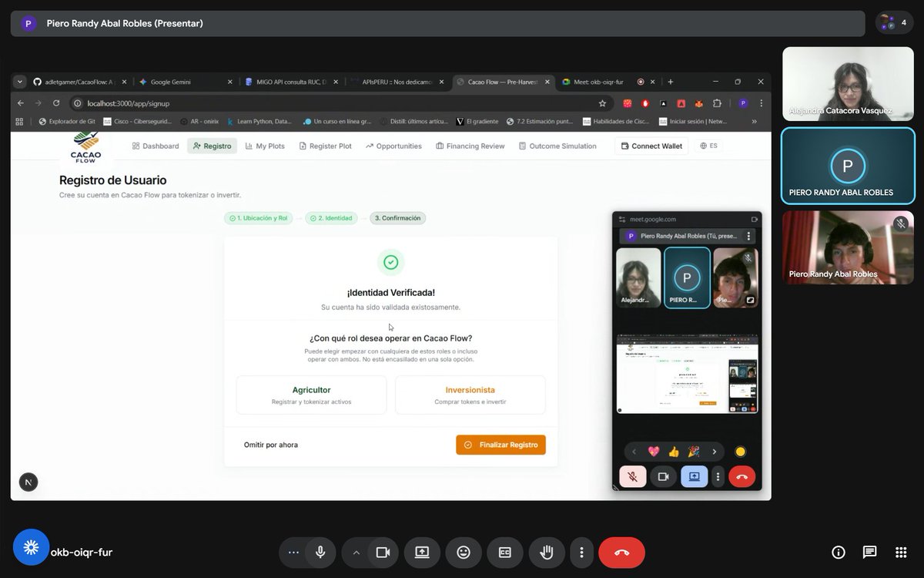Show more bookmarks with double chevron
Viewport: 924px width, 578px height.
click(754, 121)
